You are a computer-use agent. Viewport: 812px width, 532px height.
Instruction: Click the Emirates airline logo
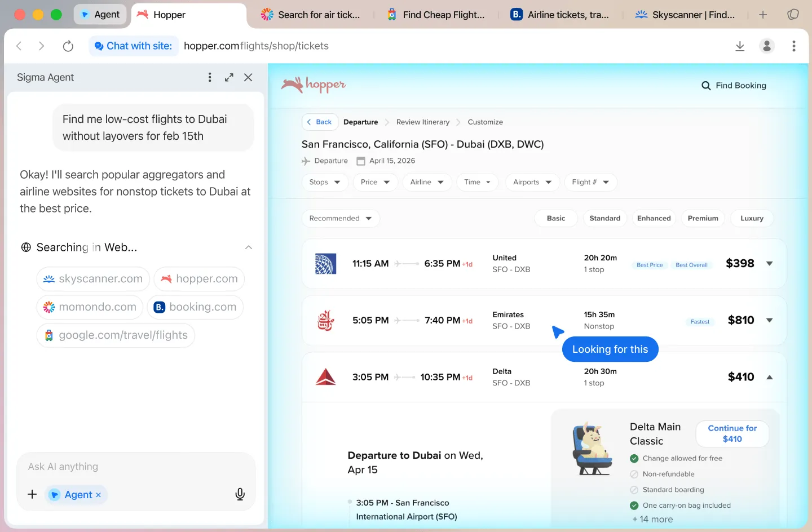pos(325,320)
